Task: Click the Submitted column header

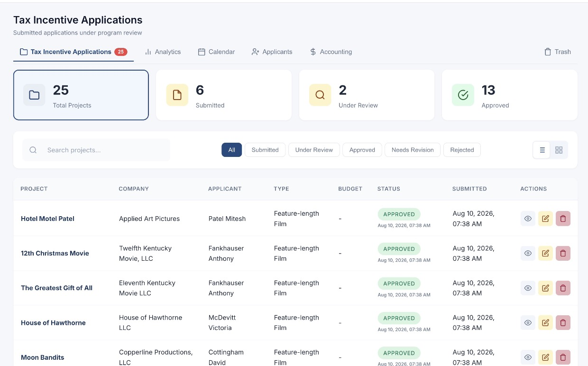Action: pyautogui.click(x=469, y=189)
